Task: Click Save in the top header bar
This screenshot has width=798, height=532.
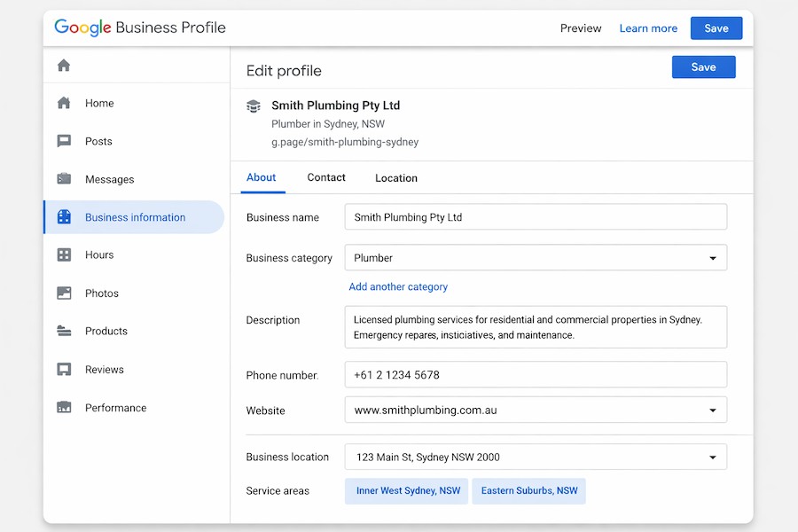Action: pyautogui.click(x=716, y=28)
